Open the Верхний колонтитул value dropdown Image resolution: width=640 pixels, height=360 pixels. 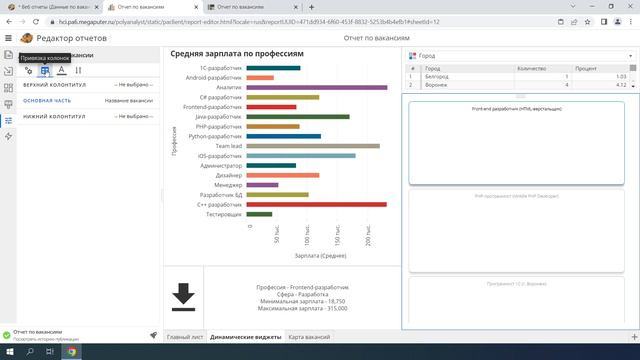[133, 85]
